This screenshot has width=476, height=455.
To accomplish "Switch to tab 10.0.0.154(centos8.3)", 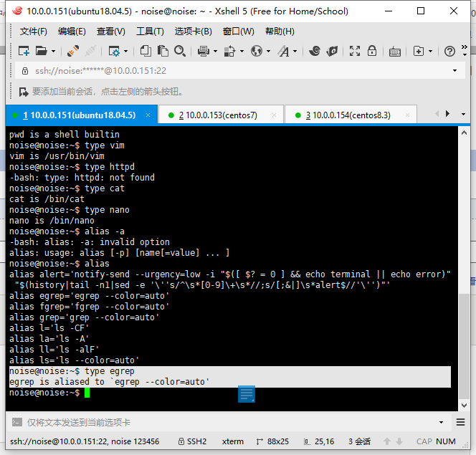I will [351, 115].
